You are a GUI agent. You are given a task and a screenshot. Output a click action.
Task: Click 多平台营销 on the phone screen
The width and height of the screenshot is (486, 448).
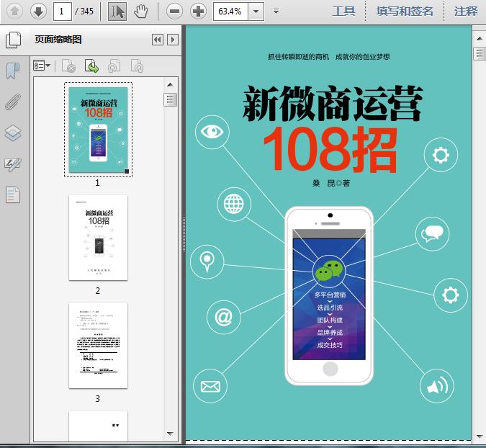coord(330,295)
